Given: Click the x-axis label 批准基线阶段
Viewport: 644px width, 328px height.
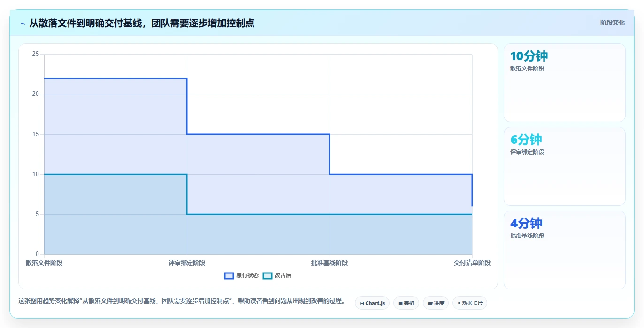Looking at the screenshot, I should coord(330,263).
